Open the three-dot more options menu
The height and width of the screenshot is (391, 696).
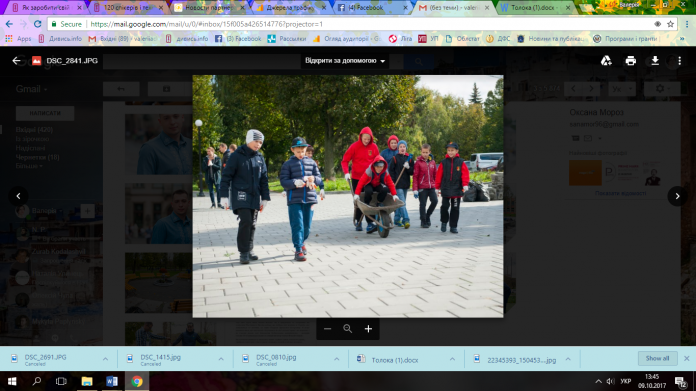(680, 61)
